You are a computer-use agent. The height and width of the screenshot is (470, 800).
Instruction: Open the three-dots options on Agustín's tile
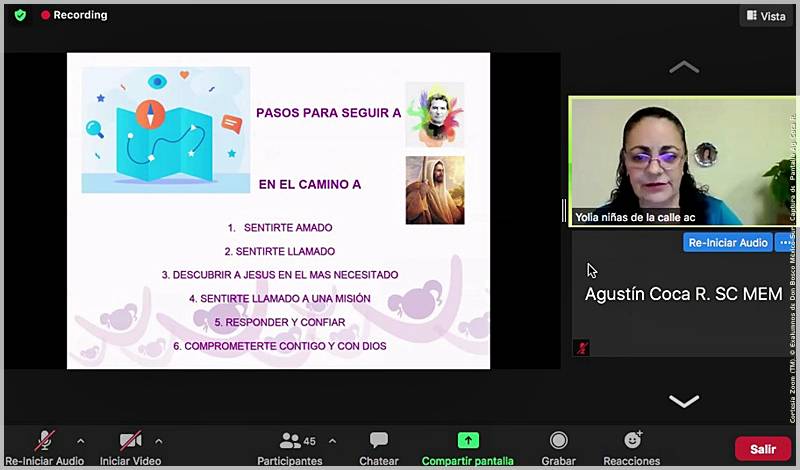pyautogui.click(x=782, y=242)
